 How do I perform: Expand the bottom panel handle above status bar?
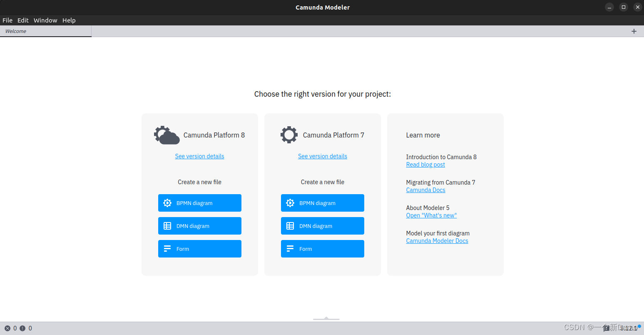326,319
